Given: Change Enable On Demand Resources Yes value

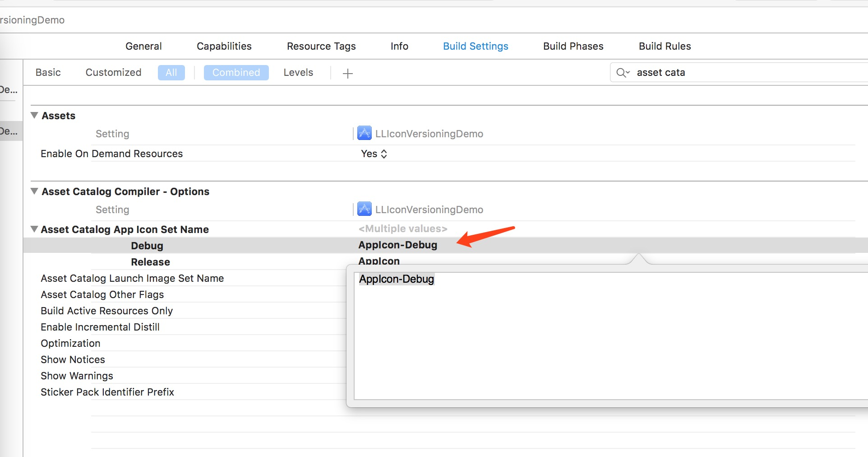Looking at the screenshot, I should pos(374,154).
